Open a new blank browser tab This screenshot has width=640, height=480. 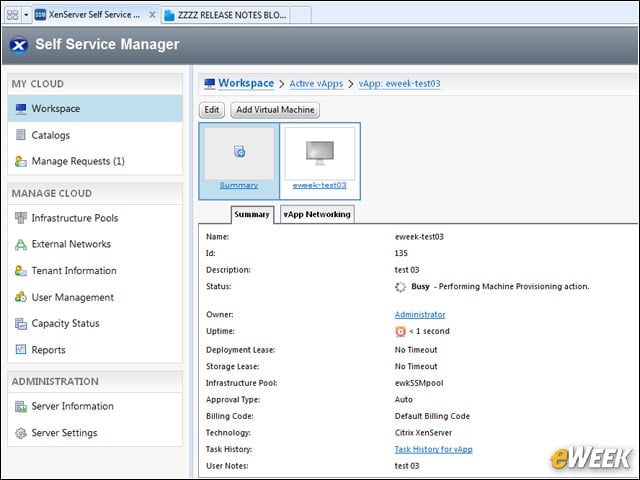click(301, 15)
